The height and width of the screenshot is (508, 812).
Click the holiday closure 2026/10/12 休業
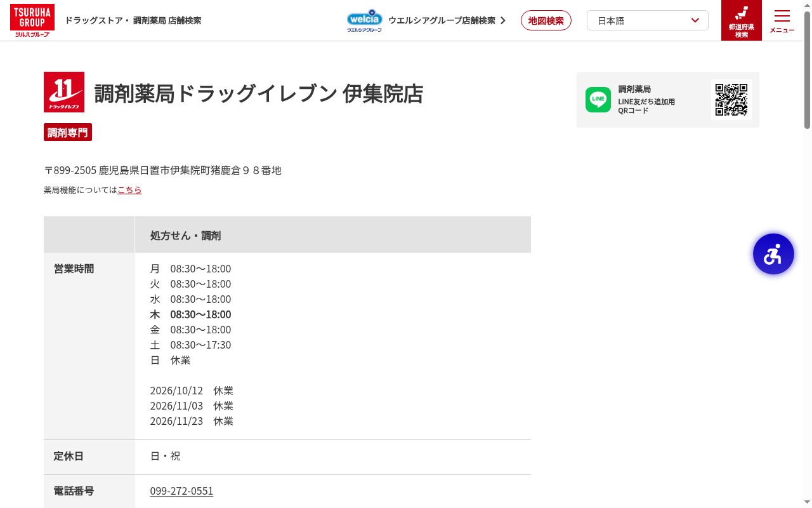(192, 391)
